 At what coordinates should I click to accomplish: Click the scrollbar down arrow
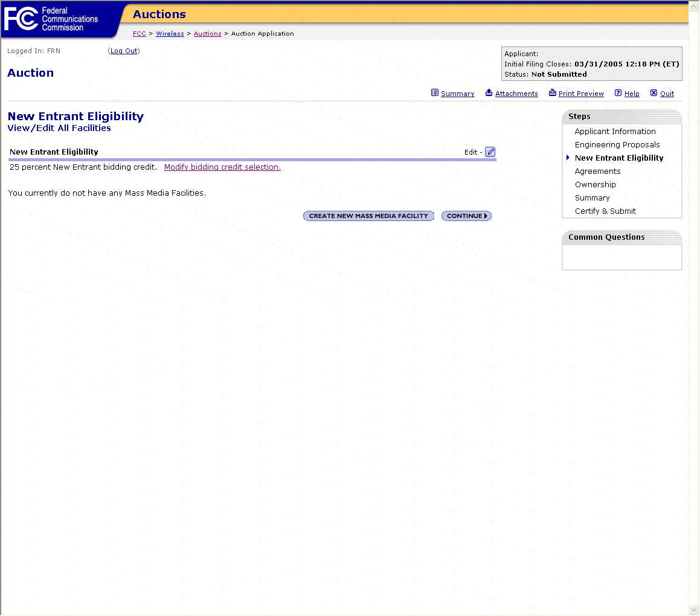(694, 609)
